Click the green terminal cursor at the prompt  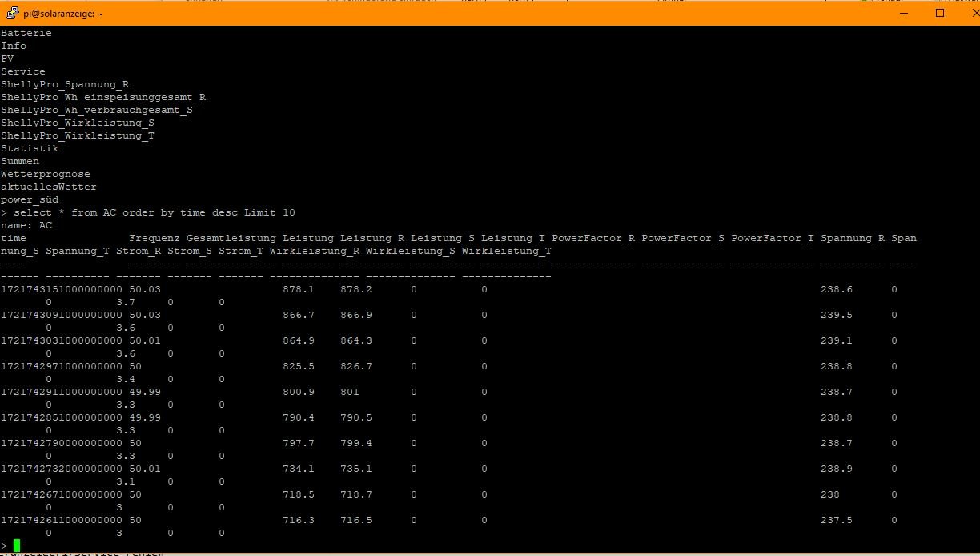tap(17, 546)
